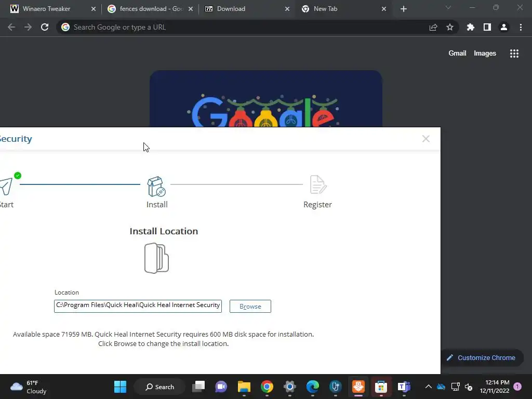Go back in Chrome
532x399 pixels.
pyautogui.click(x=11, y=27)
